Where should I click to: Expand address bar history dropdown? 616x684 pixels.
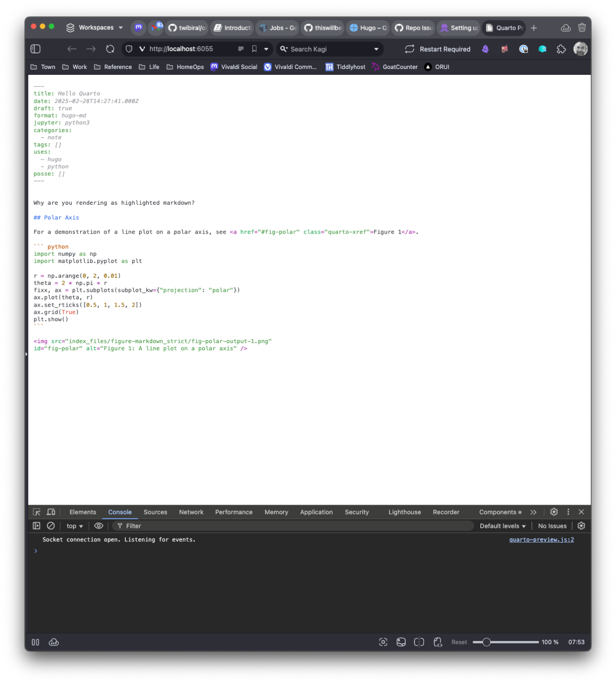tap(266, 49)
